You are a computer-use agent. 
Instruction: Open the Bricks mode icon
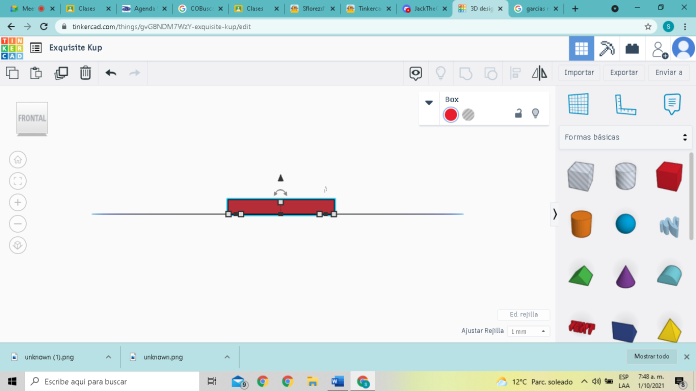632,48
